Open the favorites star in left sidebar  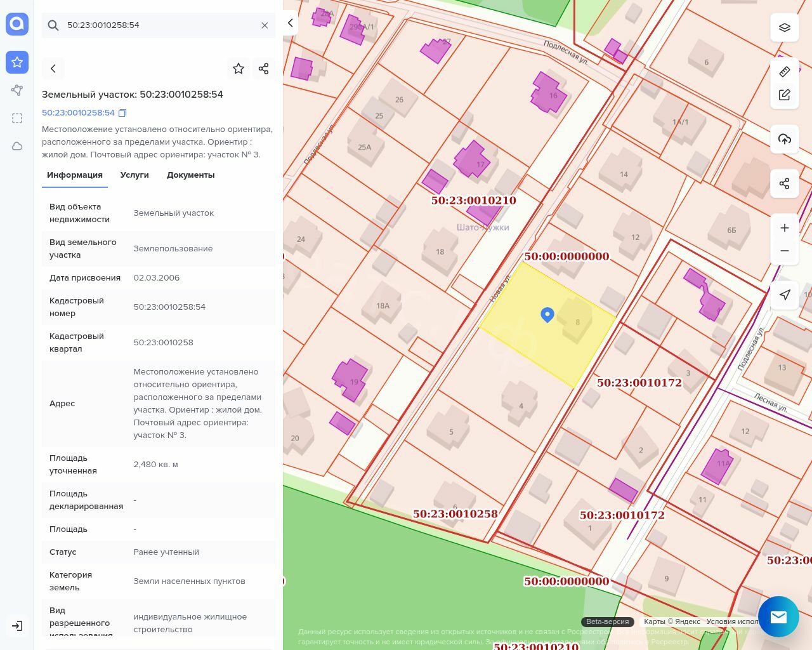tap(17, 62)
